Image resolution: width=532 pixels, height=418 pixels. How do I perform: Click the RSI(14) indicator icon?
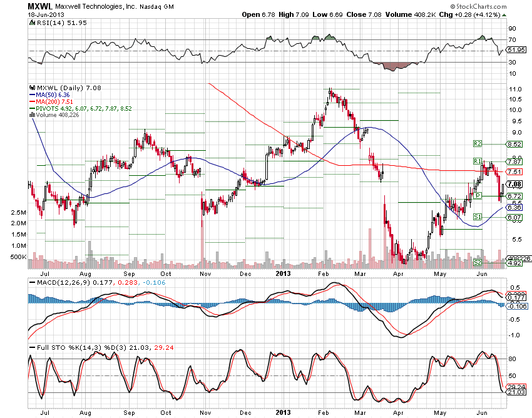(x=32, y=23)
